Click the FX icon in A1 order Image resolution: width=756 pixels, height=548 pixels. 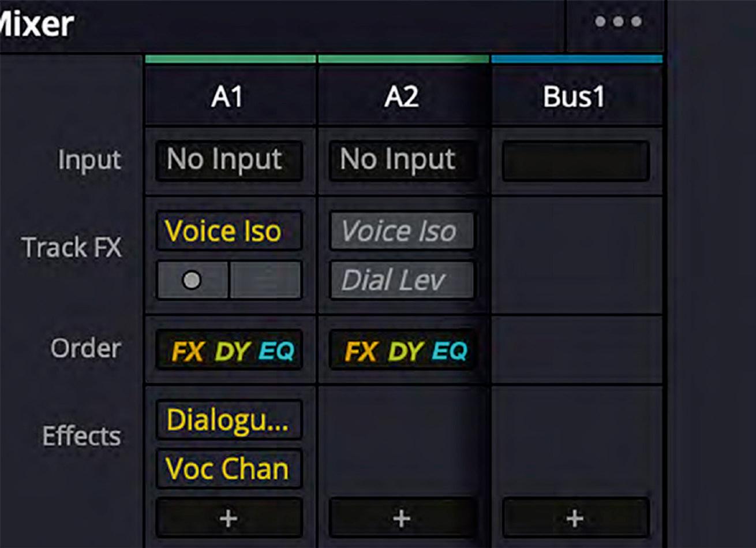[x=188, y=351]
